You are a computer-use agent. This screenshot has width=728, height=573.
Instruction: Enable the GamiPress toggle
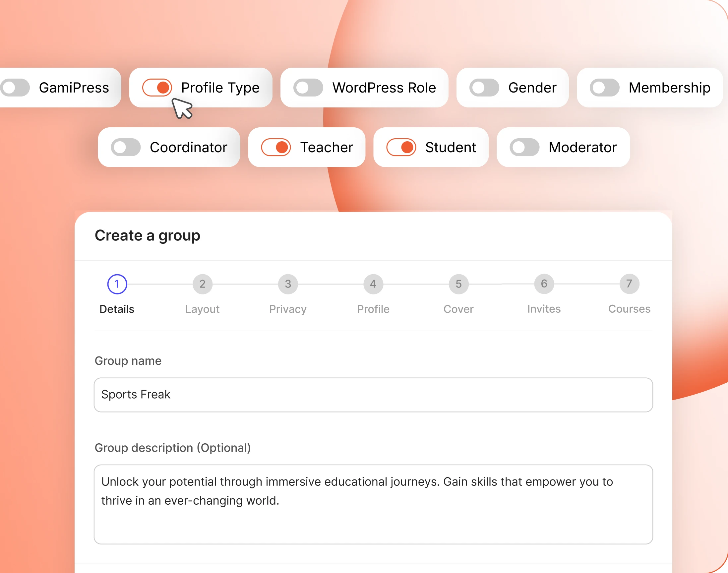pyautogui.click(x=15, y=88)
